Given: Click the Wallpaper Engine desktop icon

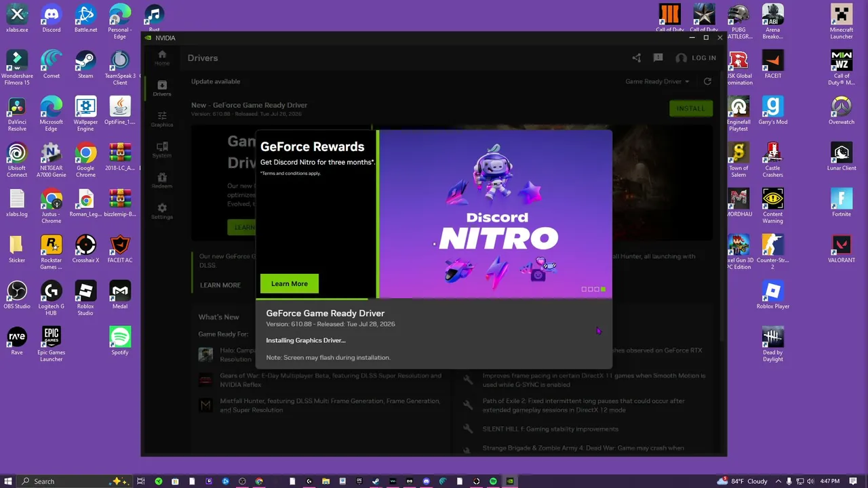Looking at the screenshot, I should (85, 113).
